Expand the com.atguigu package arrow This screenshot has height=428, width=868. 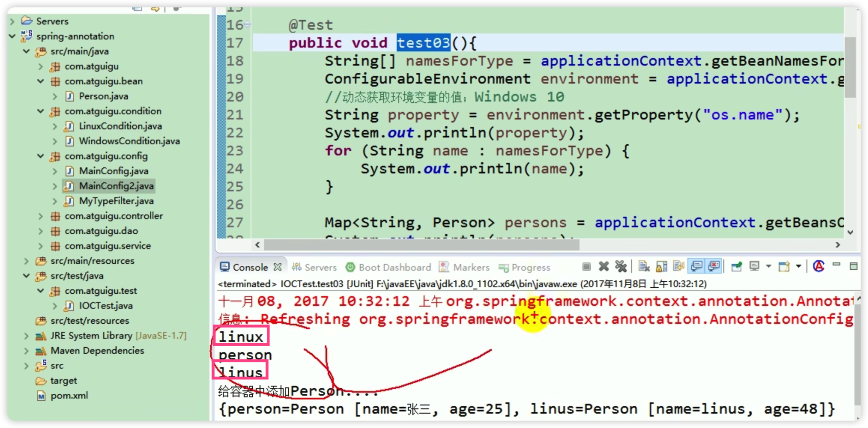[x=41, y=66]
